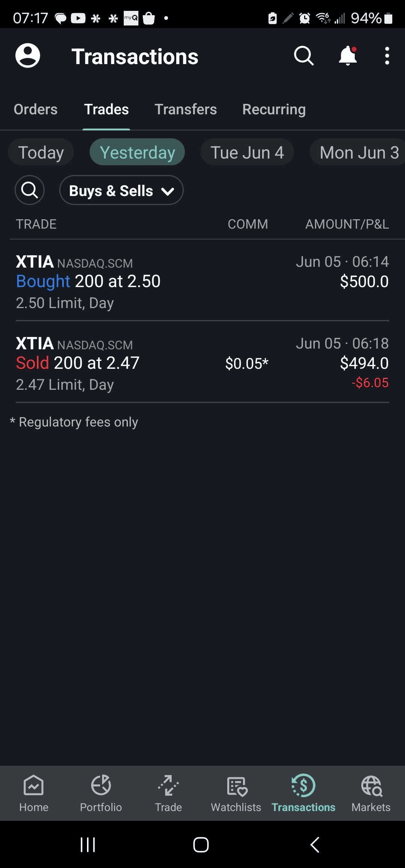
Task: Select the Tue Jun 4 chip
Action: coord(247,152)
